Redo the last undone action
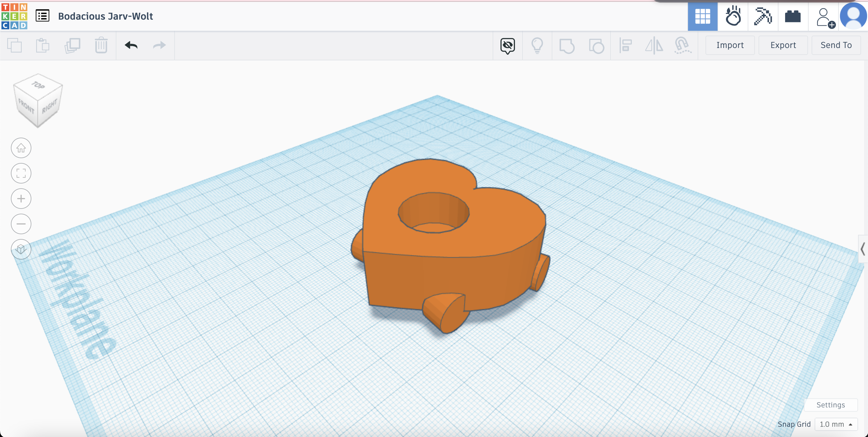Image resolution: width=868 pixels, height=437 pixels. 159,45
